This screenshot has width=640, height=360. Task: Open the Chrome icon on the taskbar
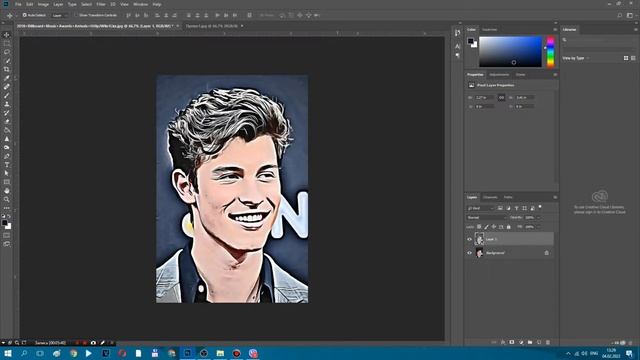pos(73,353)
